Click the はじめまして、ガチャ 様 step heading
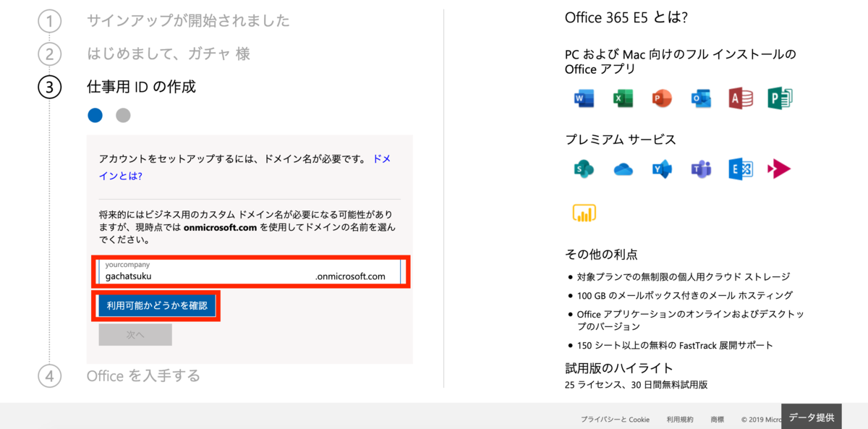This screenshot has height=429, width=868. (169, 54)
